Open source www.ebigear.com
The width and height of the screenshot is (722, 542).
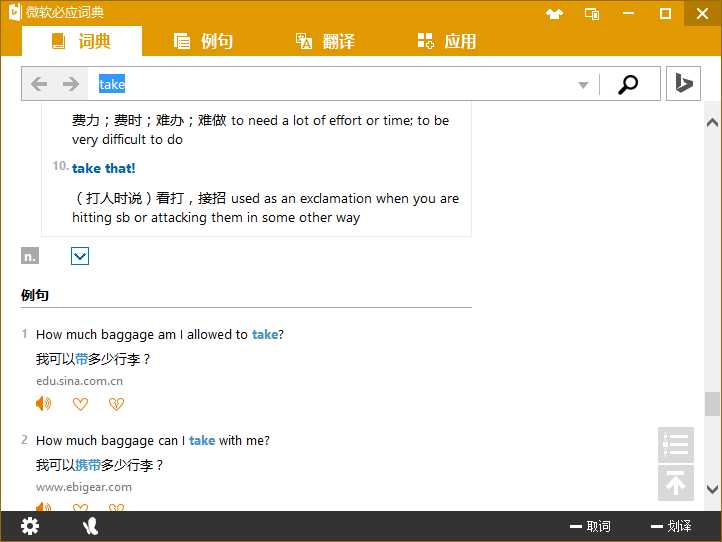(84, 487)
